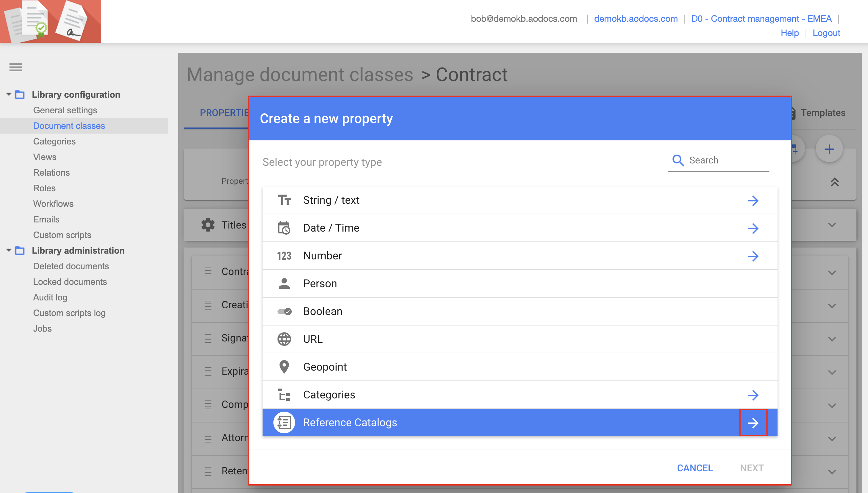The height and width of the screenshot is (493, 868).
Task: Select the Boolean property type
Action: [323, 311]
